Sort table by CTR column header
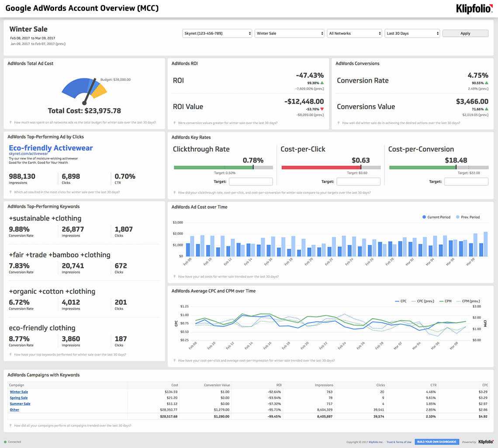 pos(433,385)
